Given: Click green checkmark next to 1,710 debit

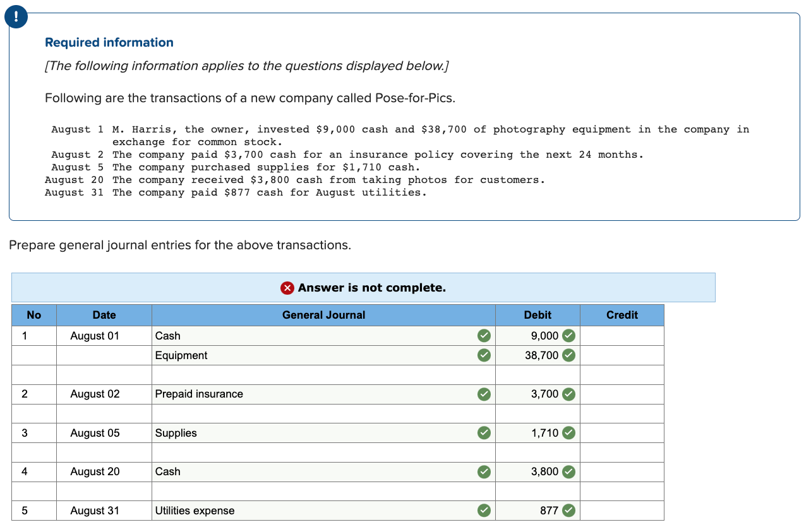Looking at the screenshot, I should (569, 433).
